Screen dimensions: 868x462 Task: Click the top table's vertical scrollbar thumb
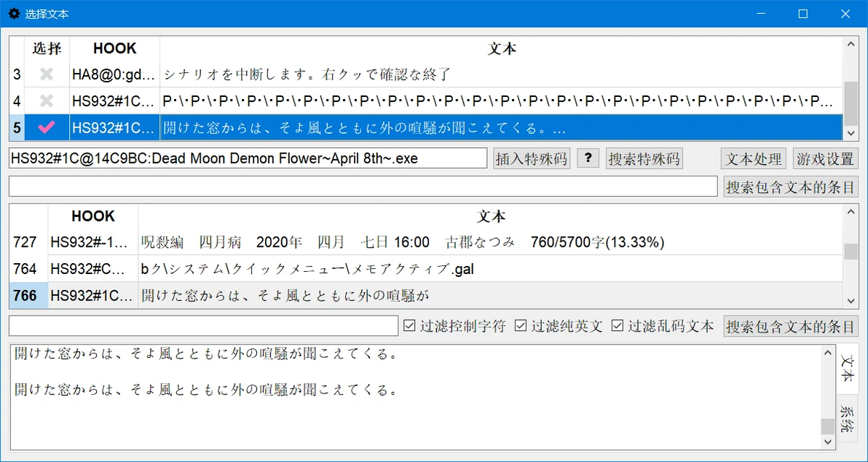(851, 98)
